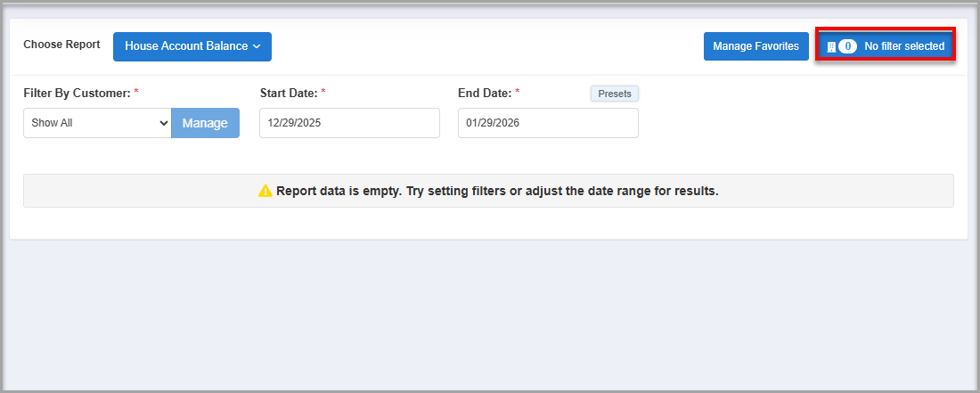The height and width of the screenshot is (393, 980).
Task: Click the red asterisk beside Start Date
Action: point(323,93)
